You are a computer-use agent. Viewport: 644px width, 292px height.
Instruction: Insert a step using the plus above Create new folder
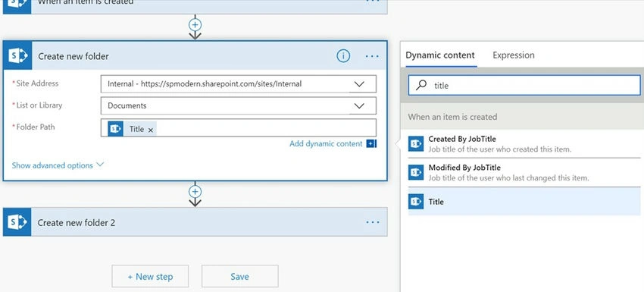tap(195, 25)
